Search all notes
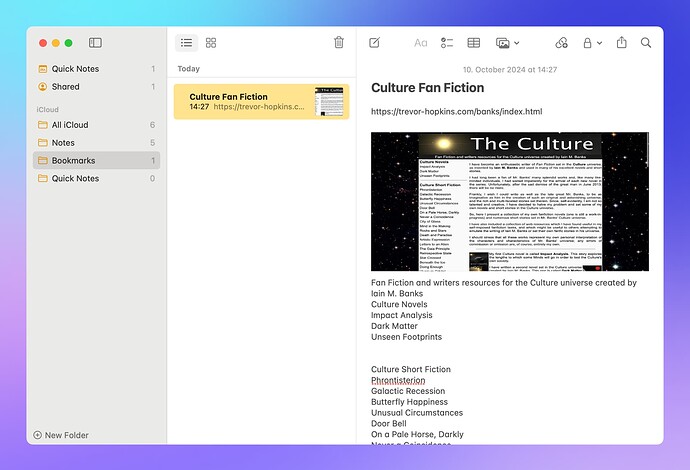The image size is (690, 470). pos(646,43)
